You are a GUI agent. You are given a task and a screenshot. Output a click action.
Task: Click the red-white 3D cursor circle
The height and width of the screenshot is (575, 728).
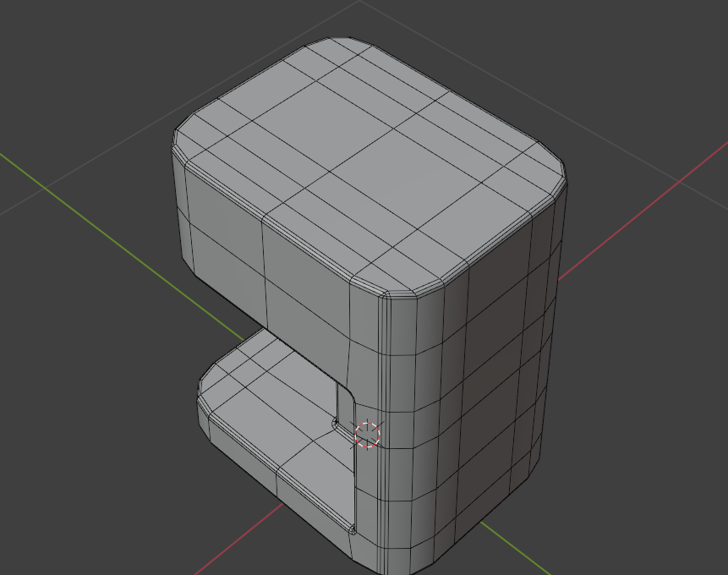pyautogui.click(x=367, y=435)
